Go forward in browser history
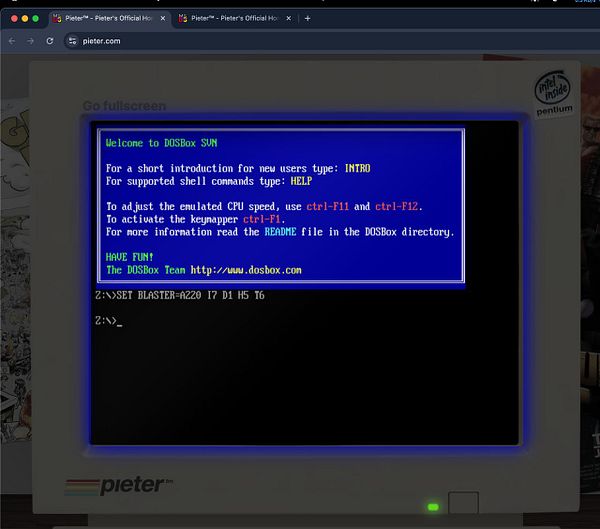600x529 pixels. [x=31, y=41]
